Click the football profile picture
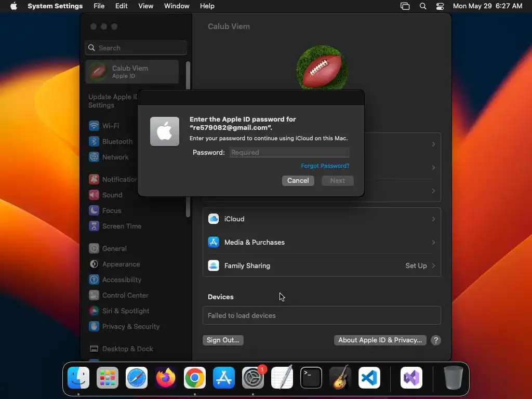Image resolution: width=532 pixels, height=399 pixels. coord(322,68)
